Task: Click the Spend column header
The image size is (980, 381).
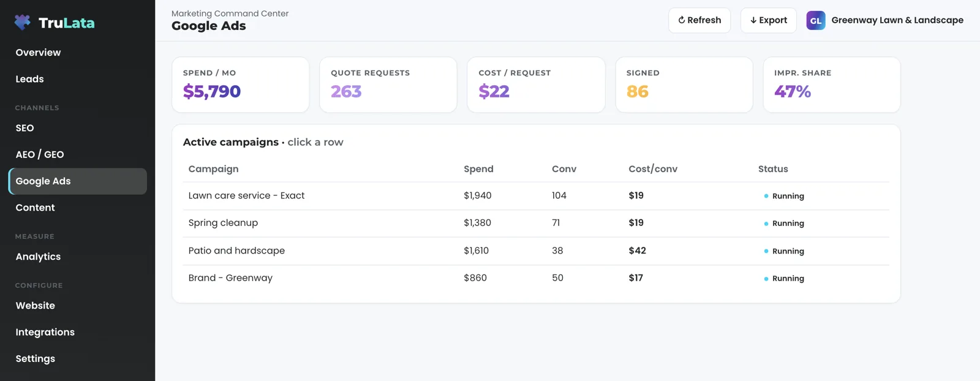Action: click(478, 169)
